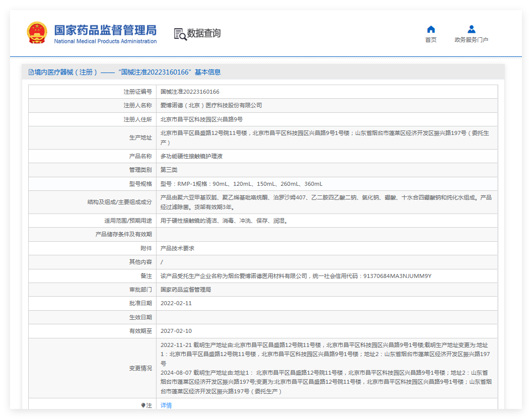532x419 pixels.
Task: Open the 政务服务门户 user icon
Action: [471, 29]
